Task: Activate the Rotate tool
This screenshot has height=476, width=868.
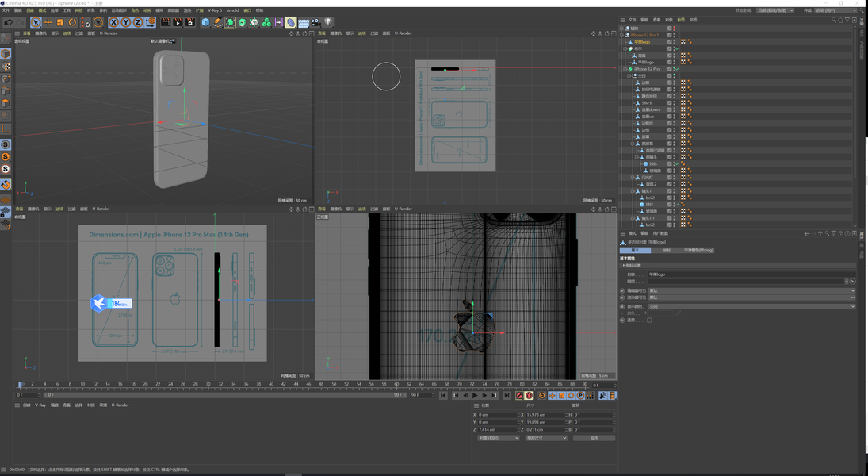Action: tap(72, 22)
